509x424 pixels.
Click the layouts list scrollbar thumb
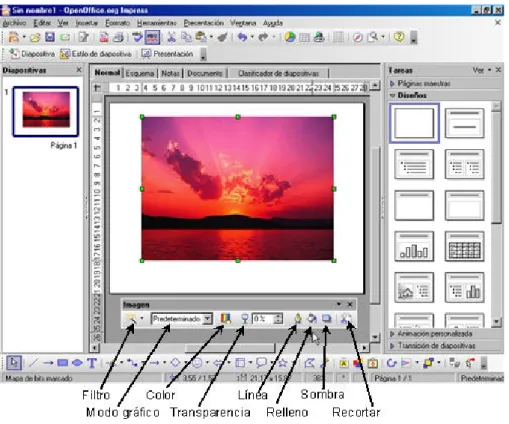496,168
